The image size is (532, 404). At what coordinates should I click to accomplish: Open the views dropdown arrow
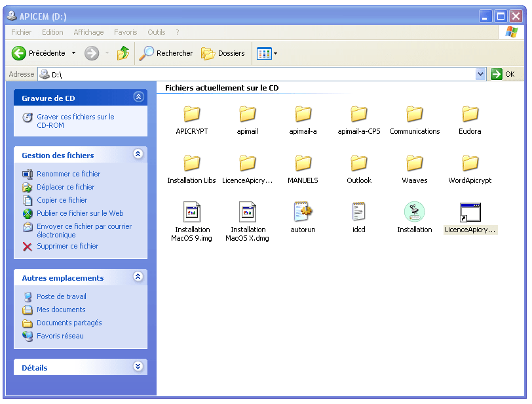(275, 53)
